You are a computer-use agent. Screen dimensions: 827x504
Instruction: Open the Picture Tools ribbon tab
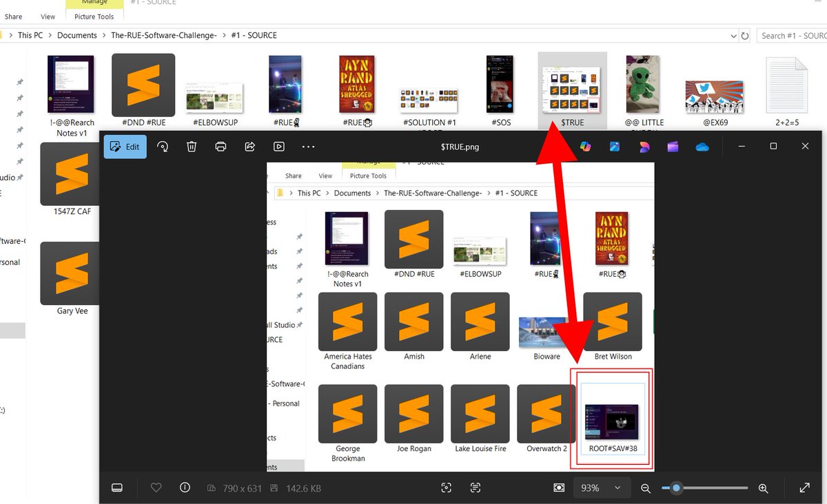coord(94,16)
